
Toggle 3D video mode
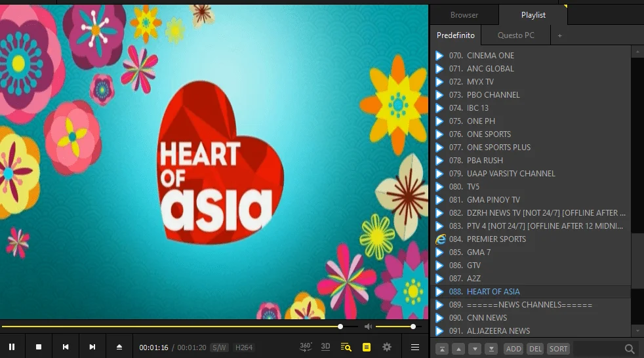(x=326, y=347)
